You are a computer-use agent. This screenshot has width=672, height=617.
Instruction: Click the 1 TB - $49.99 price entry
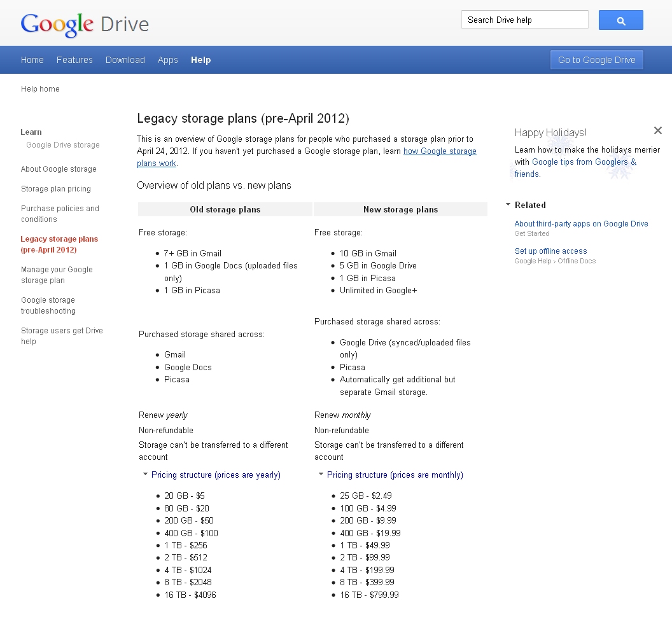[x=365, y=546]
